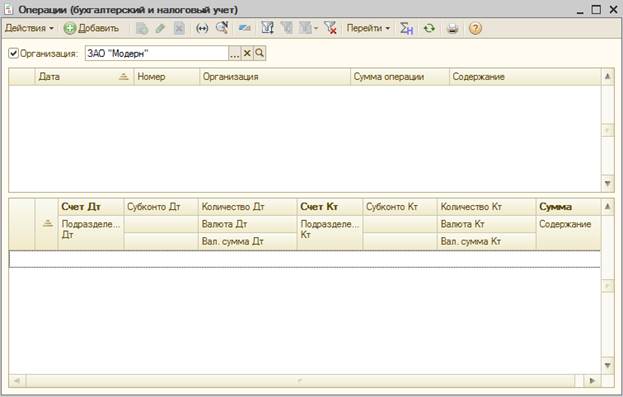Click the Σн tax accounting icon
Screen dimensions: 623x397
406,28
